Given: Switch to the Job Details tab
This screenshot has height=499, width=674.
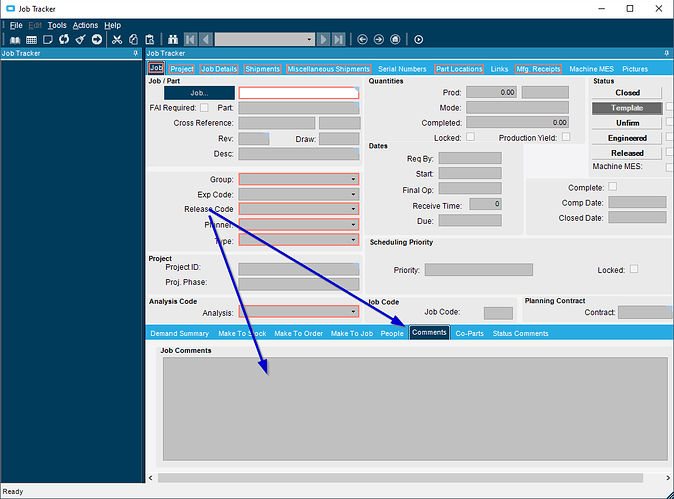Looking at the screenshot, I should 219,69.
